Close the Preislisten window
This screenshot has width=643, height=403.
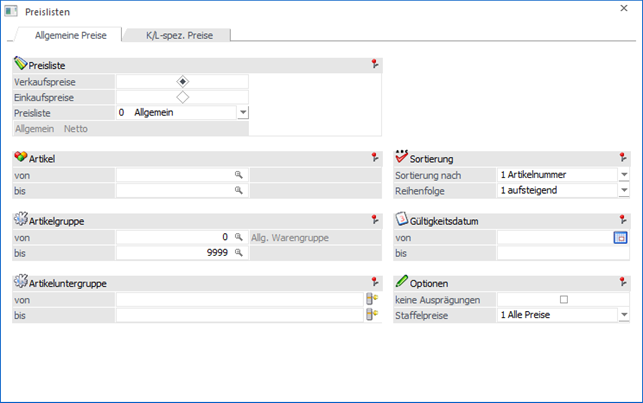pos(623,9)
